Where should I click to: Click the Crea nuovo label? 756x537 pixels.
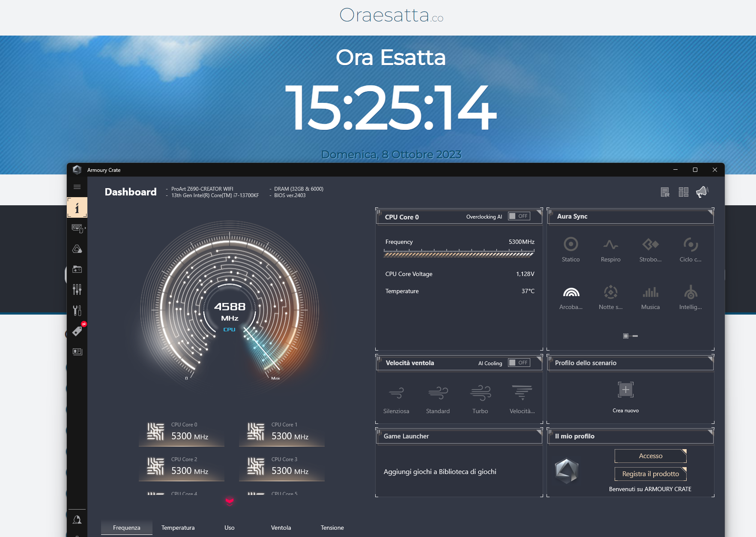click(626, 411)
